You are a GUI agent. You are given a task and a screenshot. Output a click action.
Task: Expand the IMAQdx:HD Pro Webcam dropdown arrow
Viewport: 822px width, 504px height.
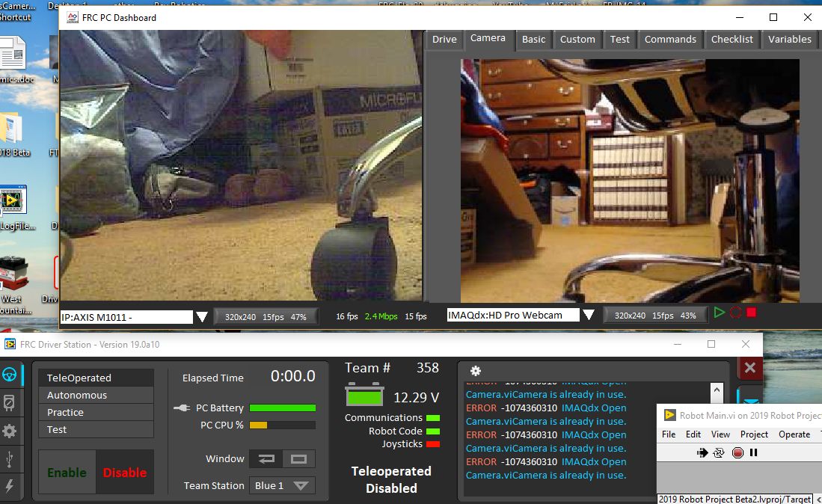pos(589,315)
